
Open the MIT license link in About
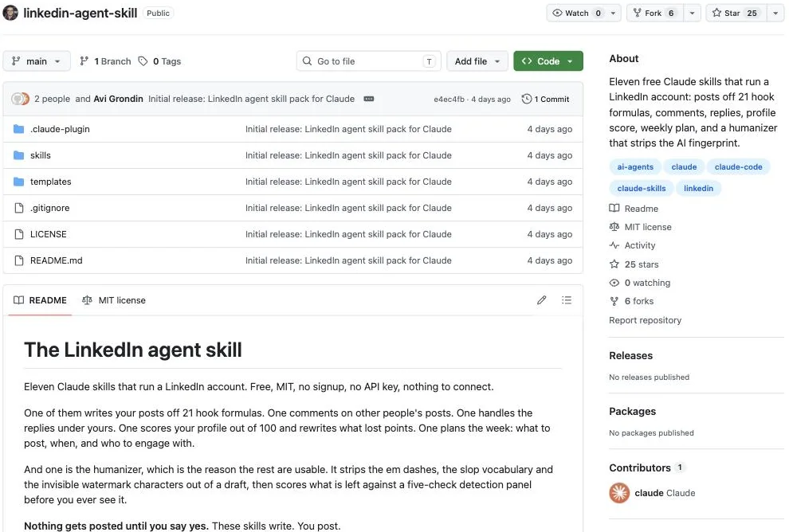click(641, 227)
